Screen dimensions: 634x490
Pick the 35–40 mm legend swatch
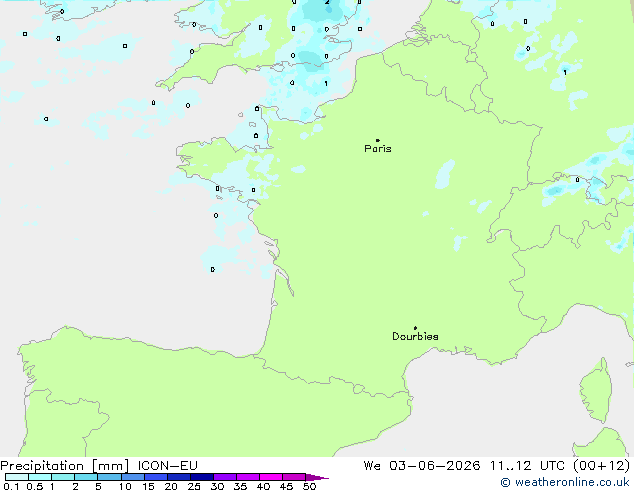(247, 477)
